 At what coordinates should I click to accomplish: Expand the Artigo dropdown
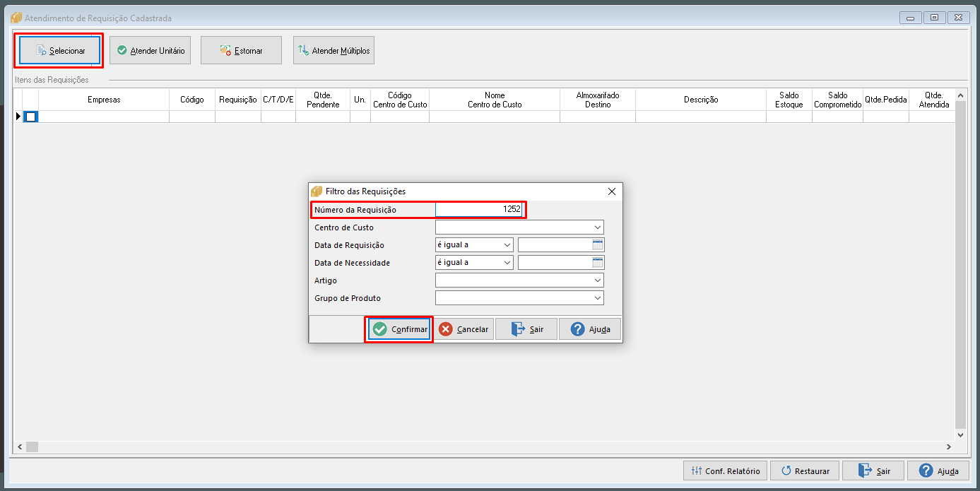point(598,280)
